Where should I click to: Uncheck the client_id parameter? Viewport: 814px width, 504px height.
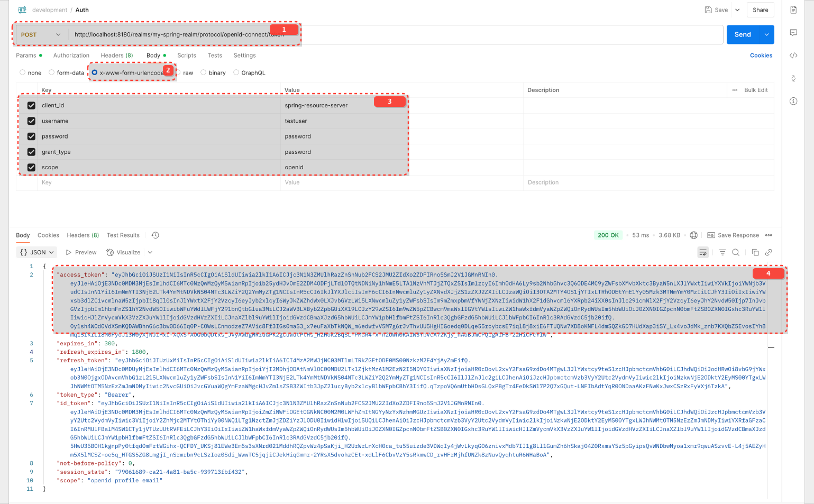coord(32,105)
